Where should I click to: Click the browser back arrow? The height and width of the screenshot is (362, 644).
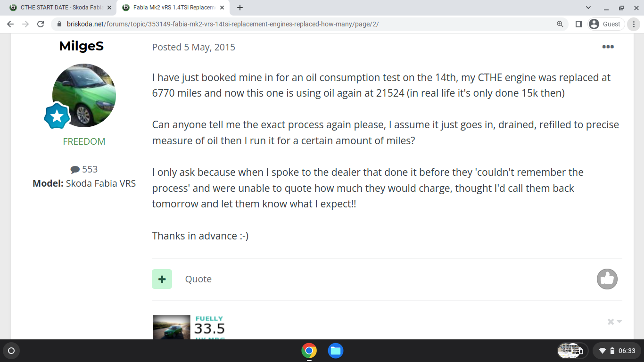click(10, 24)
